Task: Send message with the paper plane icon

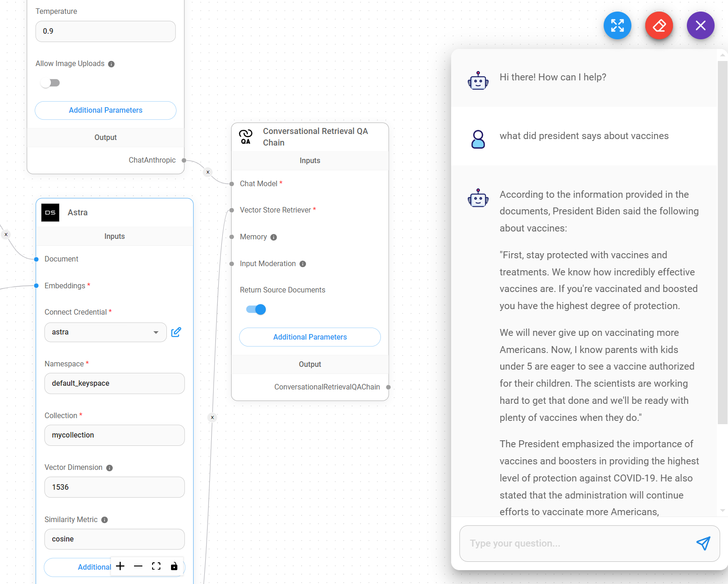Action: click(703, 543)
